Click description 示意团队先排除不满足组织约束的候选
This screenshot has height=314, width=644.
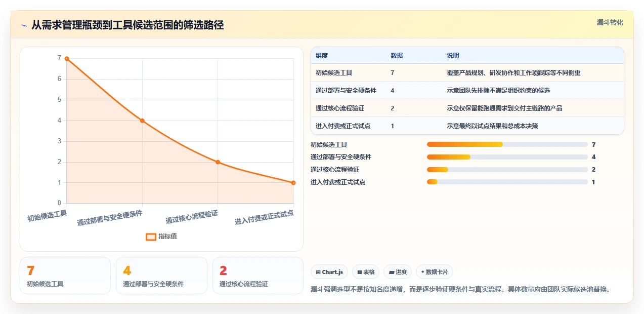pyautogui.click(x=498, y=91)
